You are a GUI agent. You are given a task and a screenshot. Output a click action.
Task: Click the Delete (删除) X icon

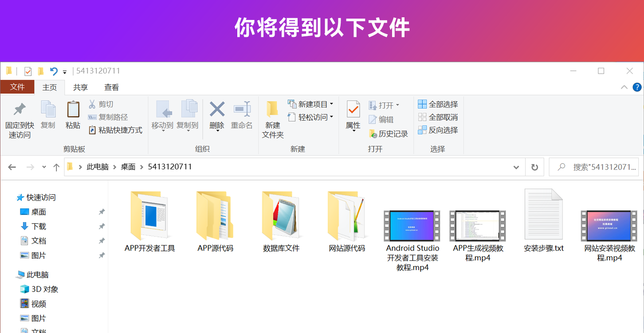(217, 109)
